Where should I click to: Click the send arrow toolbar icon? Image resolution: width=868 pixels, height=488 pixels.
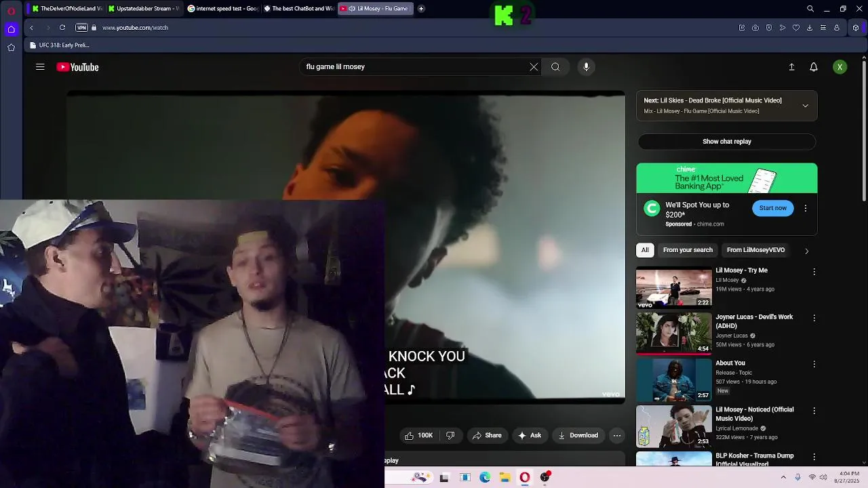tap(783, 28)
